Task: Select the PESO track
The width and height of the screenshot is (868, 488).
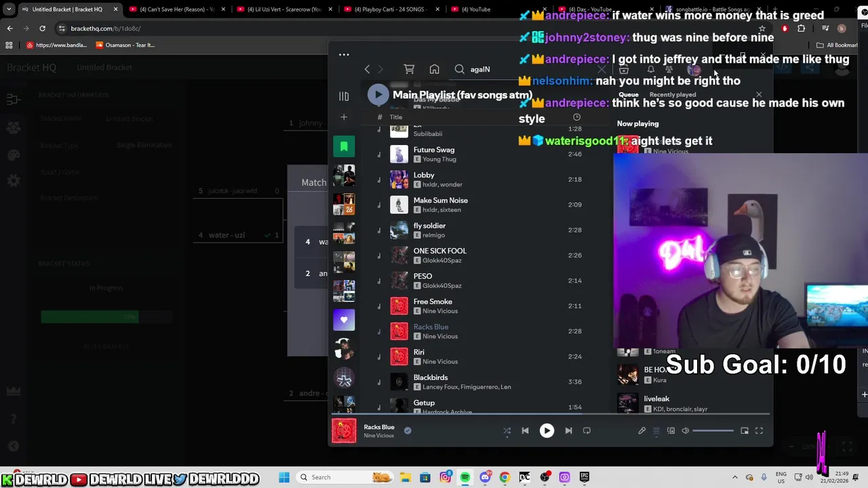Action: pos(486,281)
